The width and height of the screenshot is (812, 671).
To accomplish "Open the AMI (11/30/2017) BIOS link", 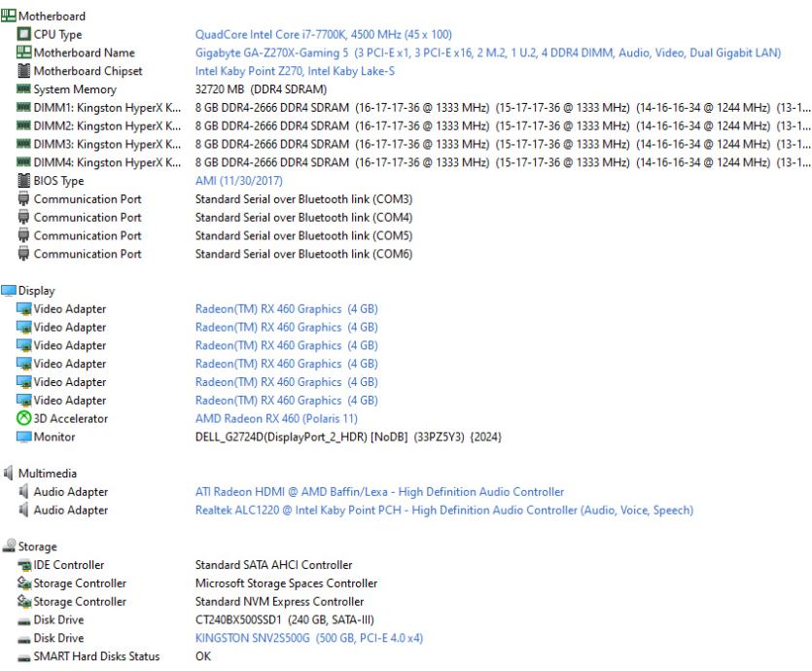I will click(238, 181).
